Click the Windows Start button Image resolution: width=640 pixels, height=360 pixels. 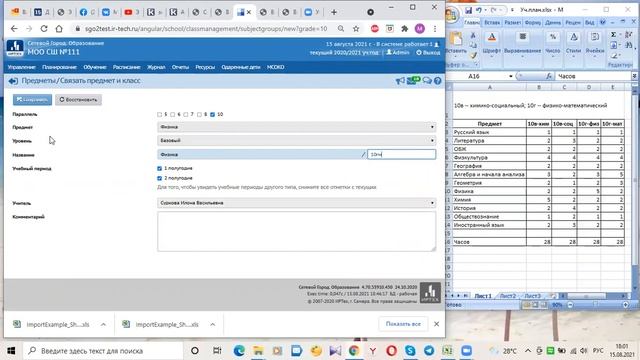(x=11, y=351)
